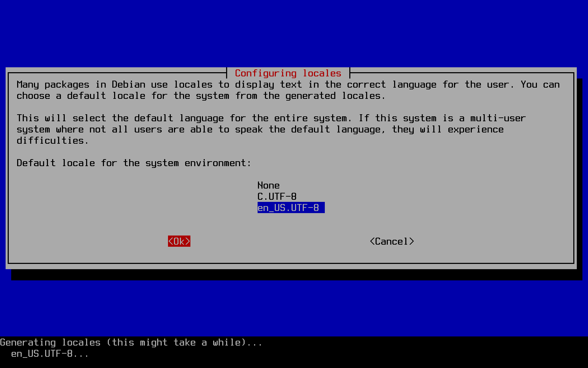Click the 'Configuring locales' dialog title
The height and width of the screenshot is (368, 588).
click(x=288, y=73)
